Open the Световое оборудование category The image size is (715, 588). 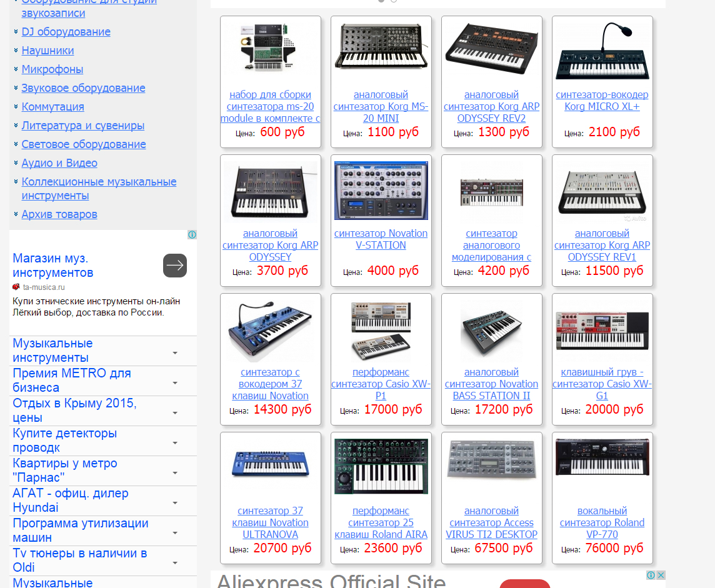tap(84, 144)
